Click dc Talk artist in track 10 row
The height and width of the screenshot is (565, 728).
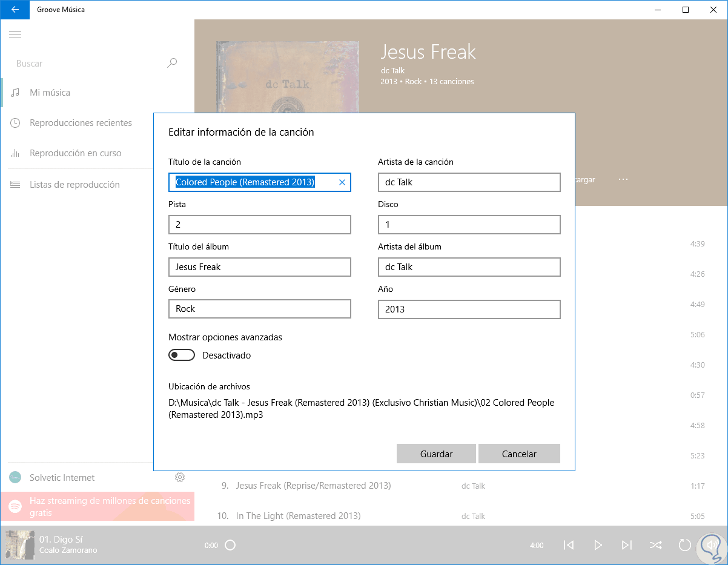(473, 516)
